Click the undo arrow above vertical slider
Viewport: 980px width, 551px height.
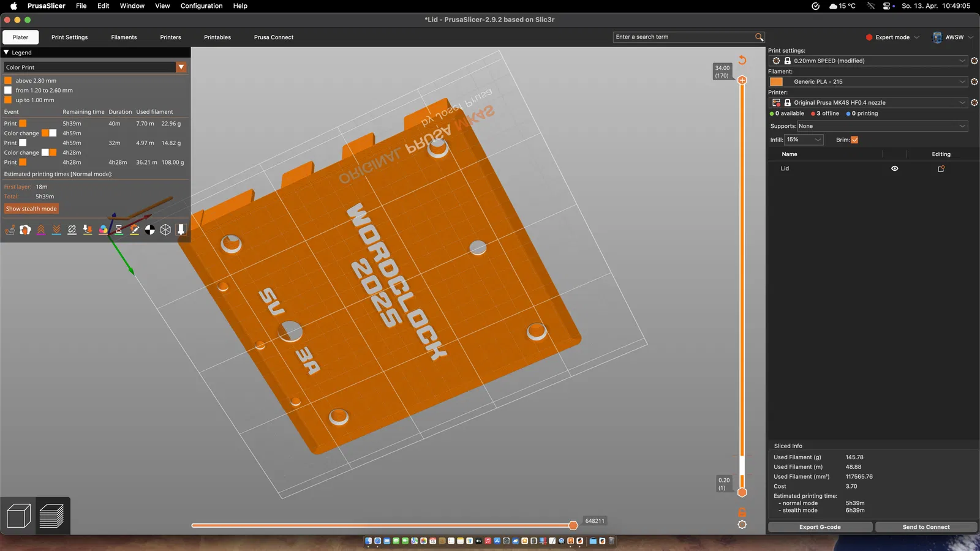[x=742, y=59]
